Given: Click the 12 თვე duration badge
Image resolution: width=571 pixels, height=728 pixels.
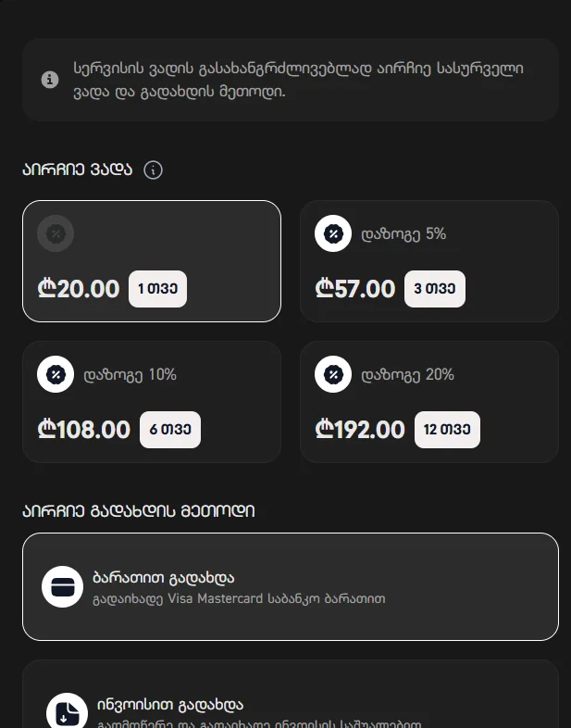Looking at the screenshot, I should click(x=447, y=430).
